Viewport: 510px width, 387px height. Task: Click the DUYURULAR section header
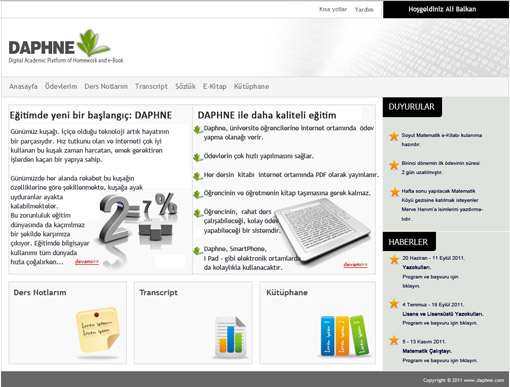tap(412, 107)
